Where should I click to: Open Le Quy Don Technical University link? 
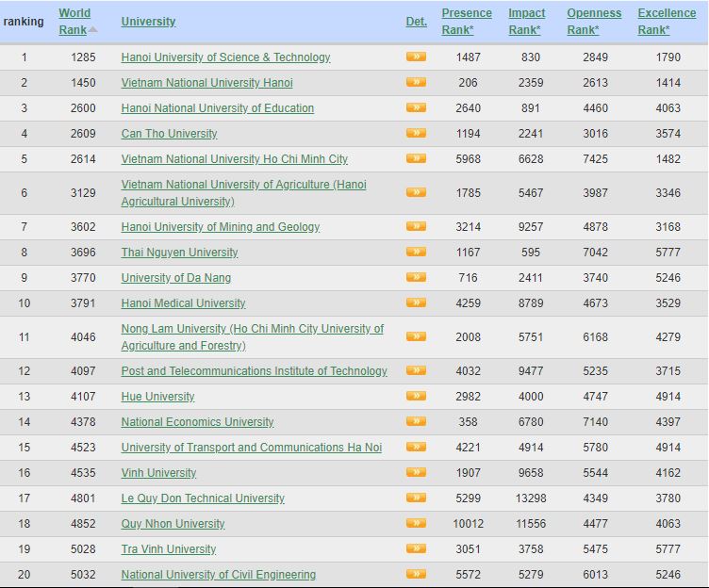203,498
